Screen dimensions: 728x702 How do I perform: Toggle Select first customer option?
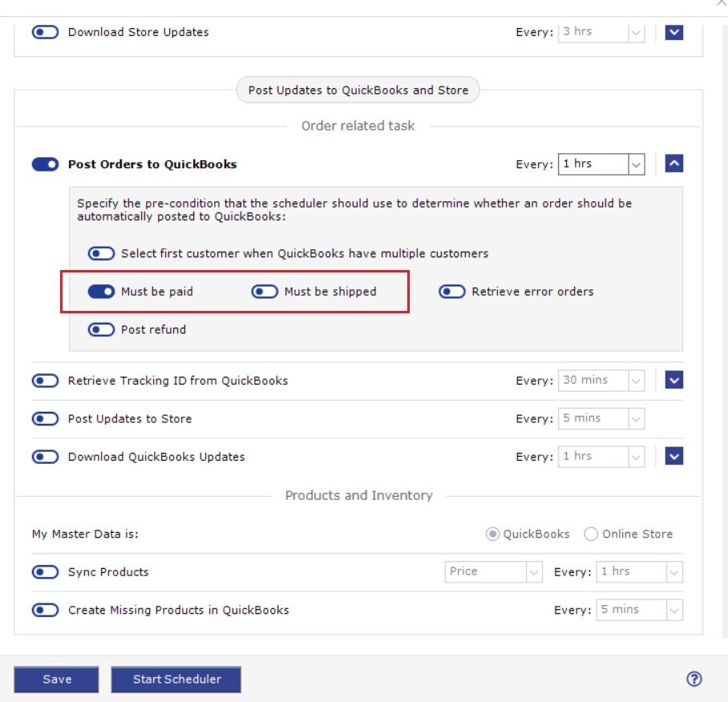[102, 254]
